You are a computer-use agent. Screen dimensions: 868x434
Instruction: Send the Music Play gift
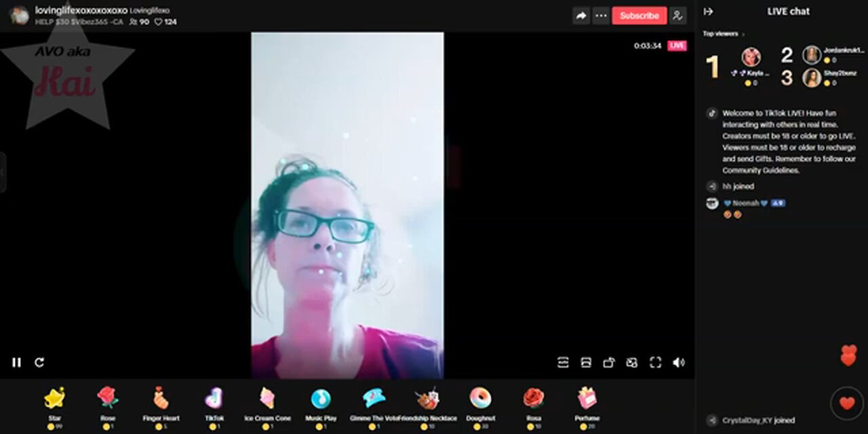[x=321, y=408]
